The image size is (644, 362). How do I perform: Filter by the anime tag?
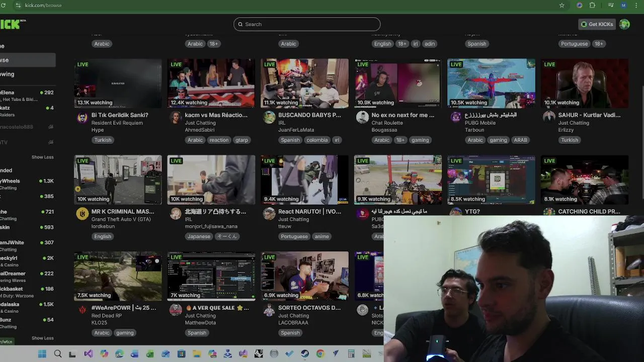tap(321, 236)
